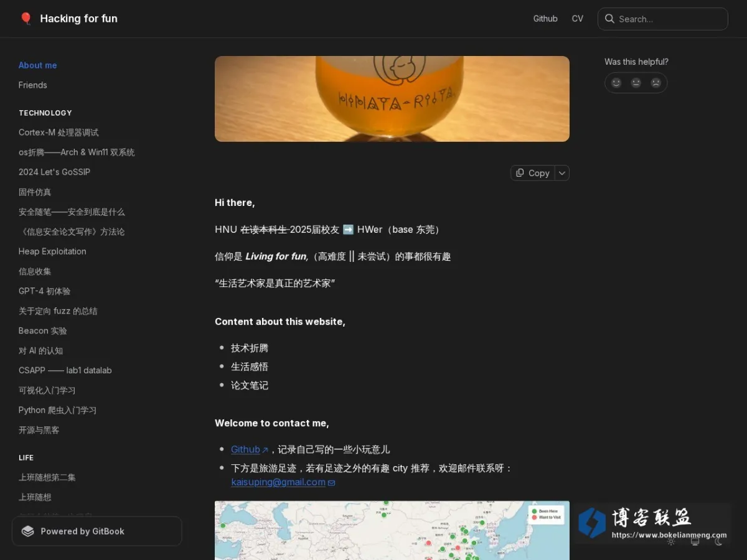Open 上班随想 under LIFE section
Screen dimensions: 747x560
(x=35, y=497)
